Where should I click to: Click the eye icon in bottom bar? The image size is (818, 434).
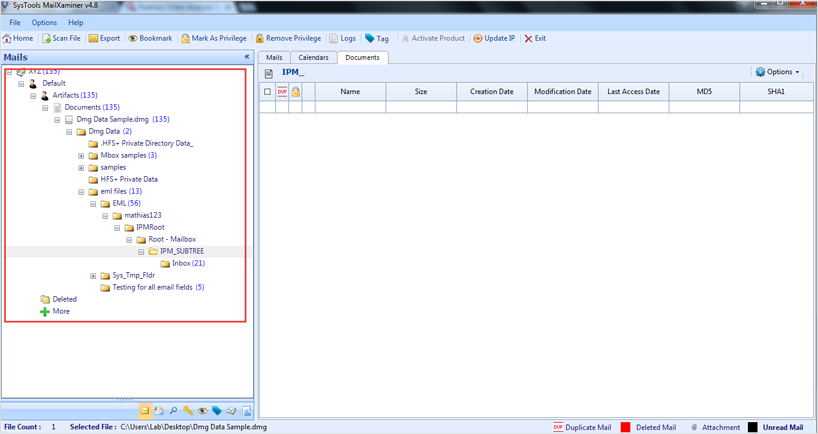tap(202, 411)
